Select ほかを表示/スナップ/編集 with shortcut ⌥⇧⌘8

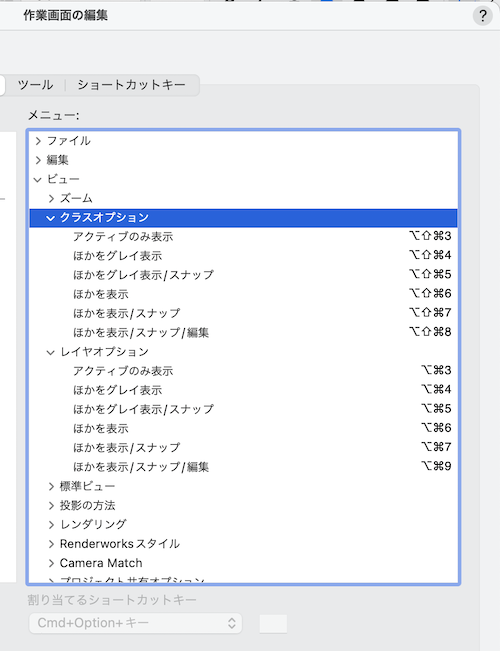pyautogui.click(x=243, y=333)
